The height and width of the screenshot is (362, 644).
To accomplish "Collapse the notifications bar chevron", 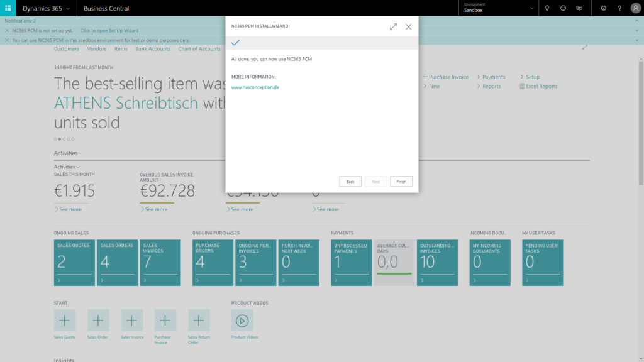I will 636,21.
